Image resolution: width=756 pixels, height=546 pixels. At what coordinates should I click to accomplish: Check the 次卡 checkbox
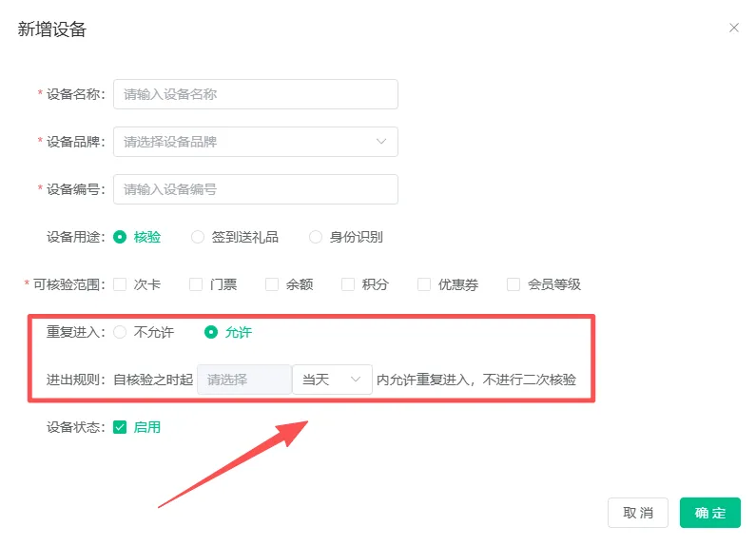point(120,284)
